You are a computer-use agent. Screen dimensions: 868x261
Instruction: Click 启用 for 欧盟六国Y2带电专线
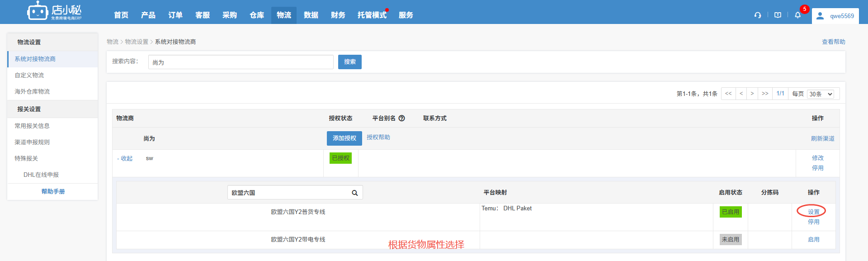pyautogui.click(x=813, y=239)
